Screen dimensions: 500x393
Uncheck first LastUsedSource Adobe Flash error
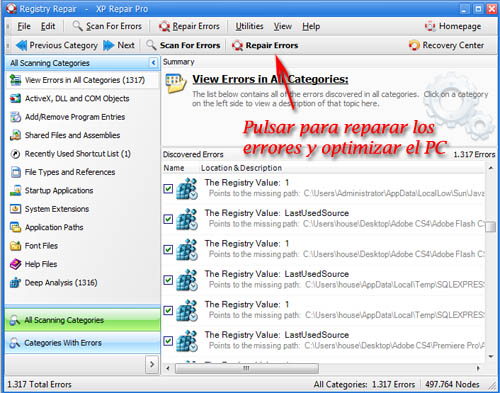[x=168, y=219]
